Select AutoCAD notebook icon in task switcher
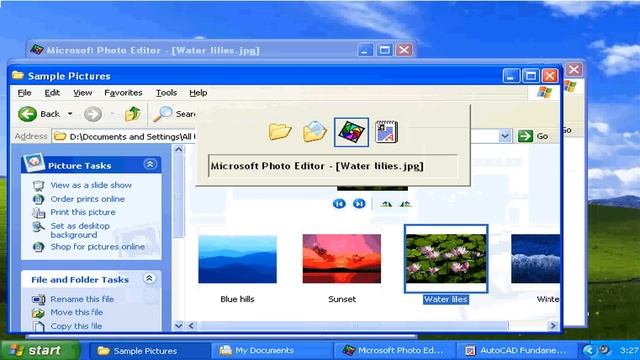 click(x=386, y=131)
